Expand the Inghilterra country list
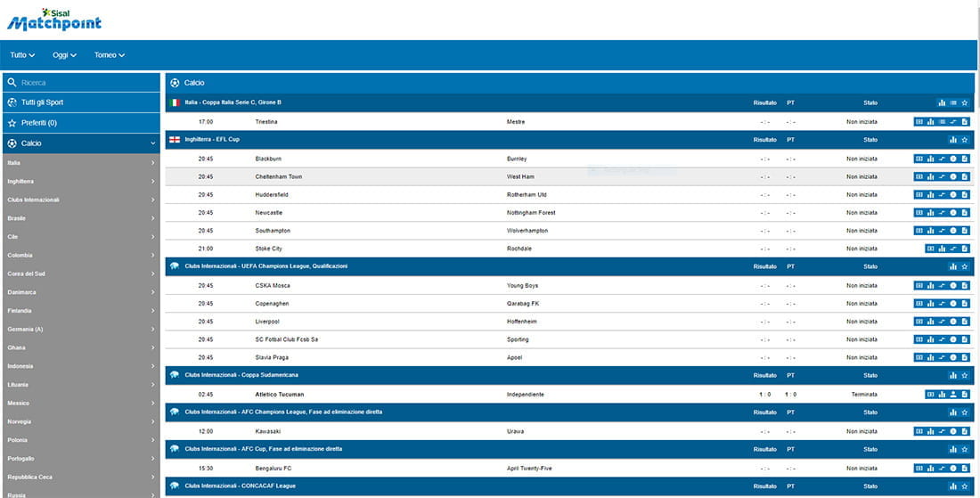 click(x=81, y=181)
